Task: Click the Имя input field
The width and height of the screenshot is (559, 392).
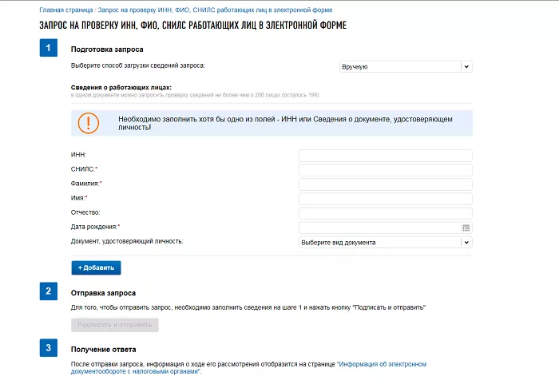Action: 385,198
